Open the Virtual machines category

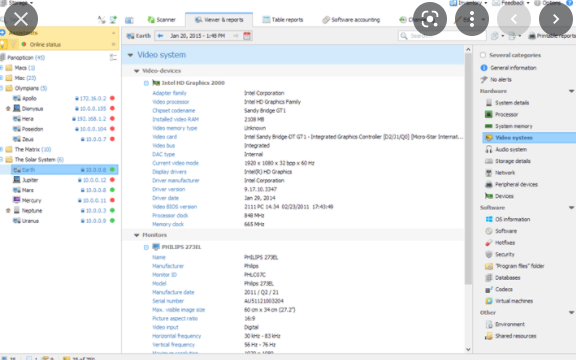pyautogui.click(x=509, y=301)
